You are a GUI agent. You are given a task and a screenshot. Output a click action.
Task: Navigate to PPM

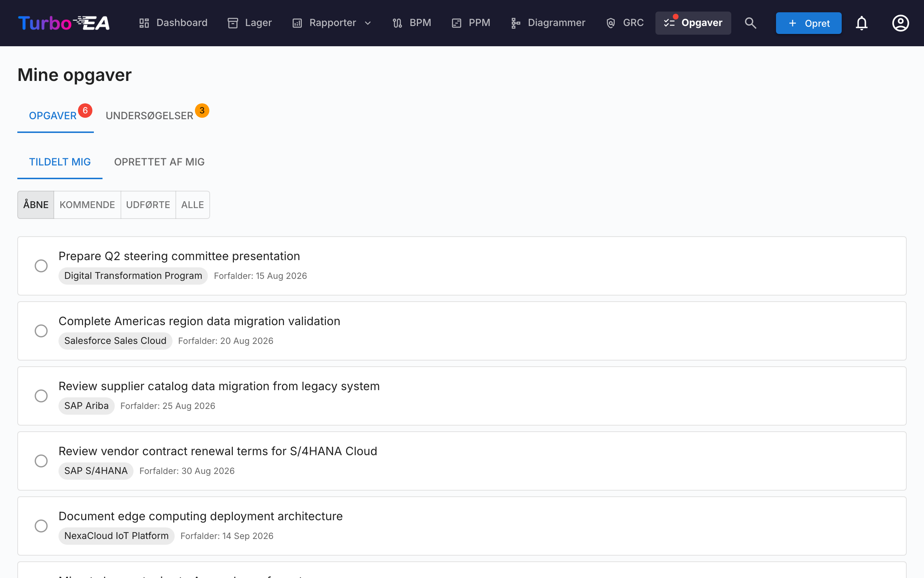pyautogui.click(x=471, y=23)
